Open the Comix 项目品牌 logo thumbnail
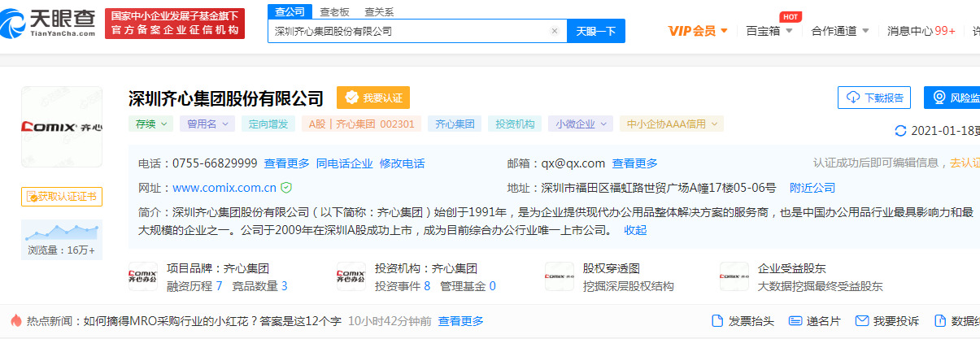Viewport: 980px width, 339px height. [143, 276]
